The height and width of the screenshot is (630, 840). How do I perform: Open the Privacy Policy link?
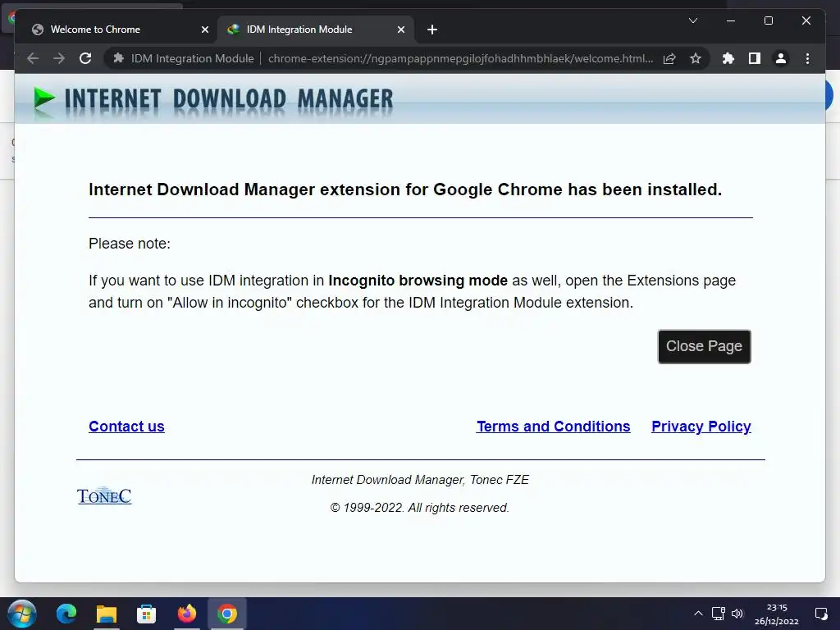701,427
